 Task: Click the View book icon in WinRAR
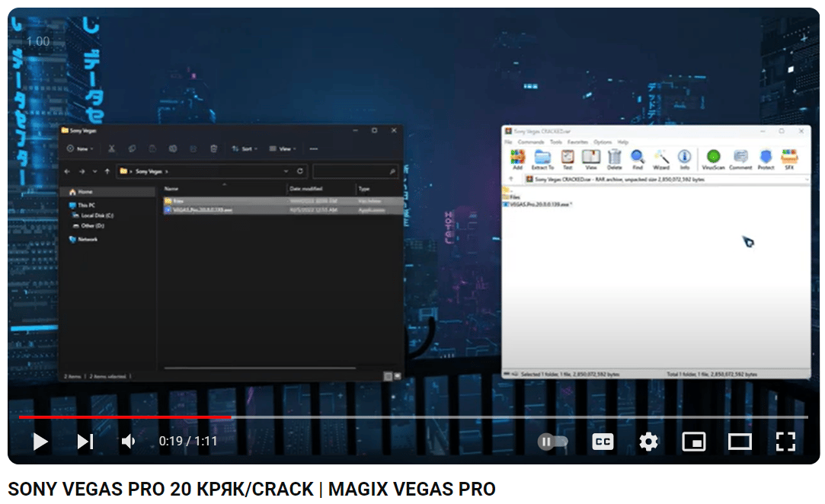point(591,159)
